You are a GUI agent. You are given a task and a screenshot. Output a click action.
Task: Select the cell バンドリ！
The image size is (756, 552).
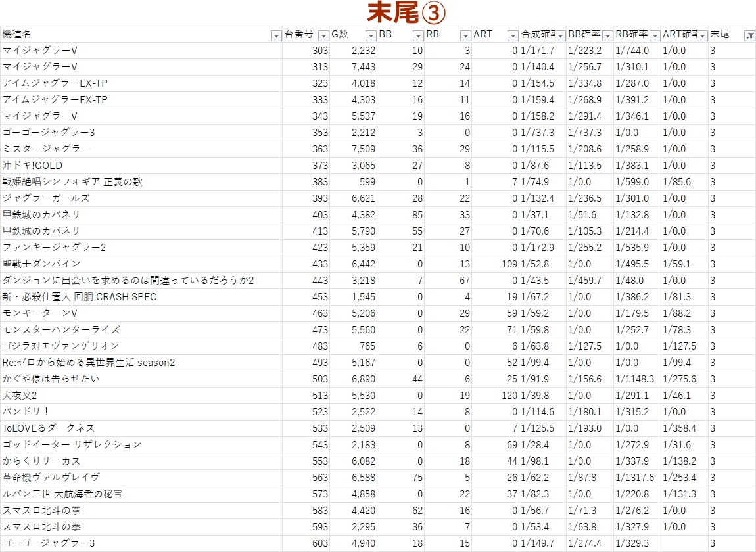pyautogui.click(x=141, y=412)
